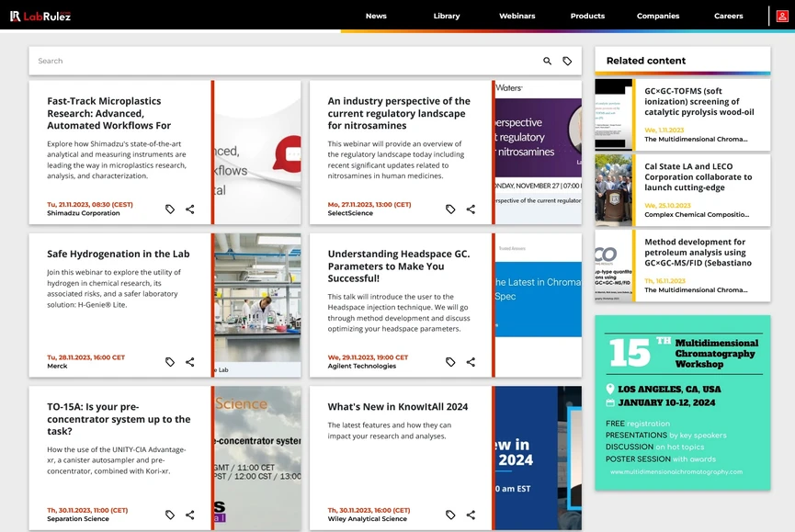Click tag icon on nitrosamines webinar card
The height and width of the screenshot is (532, 795).
(x=450, y=209)
